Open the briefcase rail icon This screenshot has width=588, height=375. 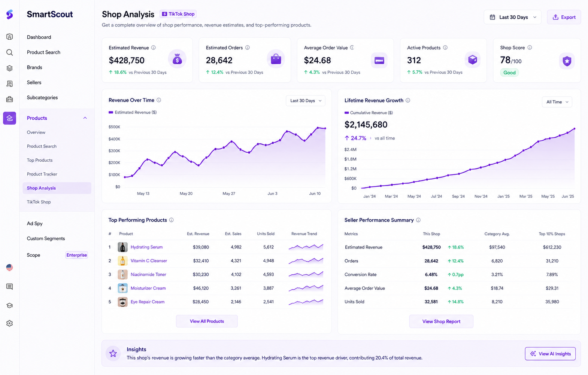pos(10,99)
